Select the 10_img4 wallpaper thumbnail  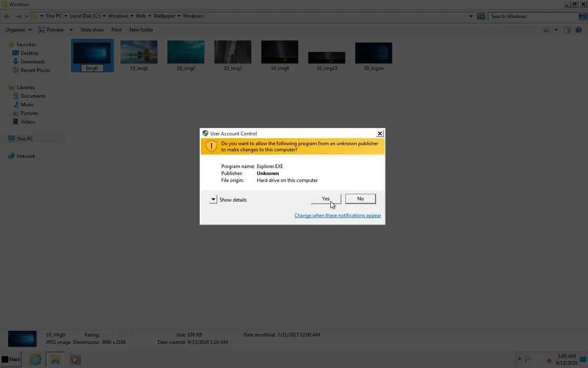pyautogui.click(x=280, y=52)
